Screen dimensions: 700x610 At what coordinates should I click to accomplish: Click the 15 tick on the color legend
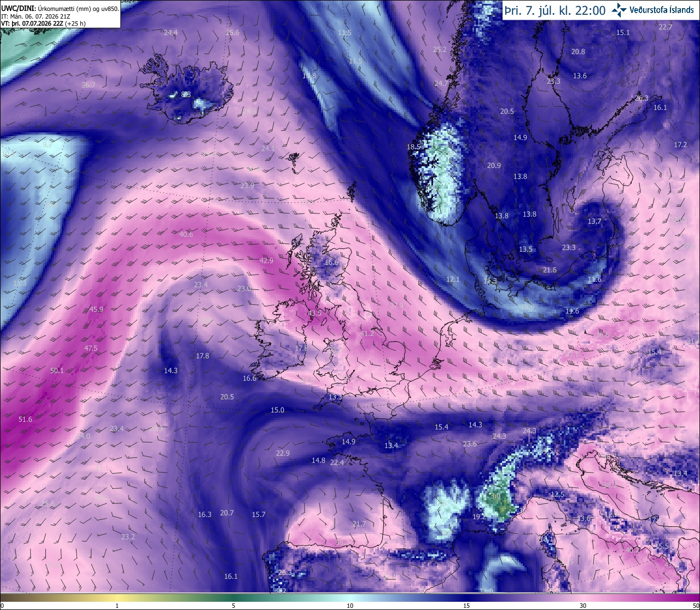[466, 605]
